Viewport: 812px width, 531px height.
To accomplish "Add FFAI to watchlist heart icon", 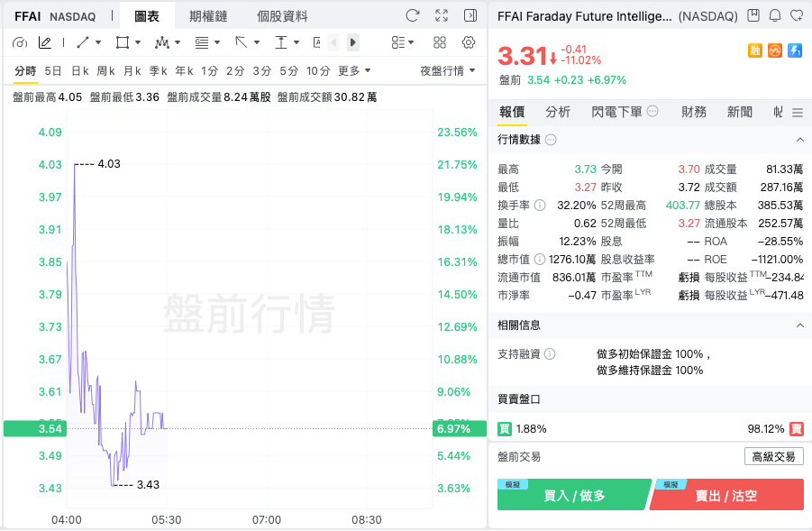I will point(797,15).
